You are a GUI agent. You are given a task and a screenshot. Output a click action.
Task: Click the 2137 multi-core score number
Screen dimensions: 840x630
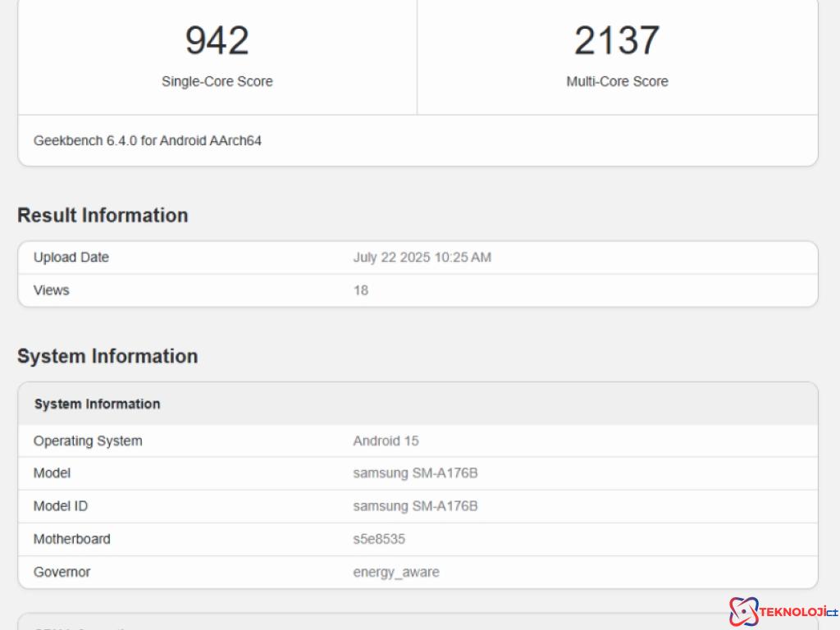coord(617,41)
